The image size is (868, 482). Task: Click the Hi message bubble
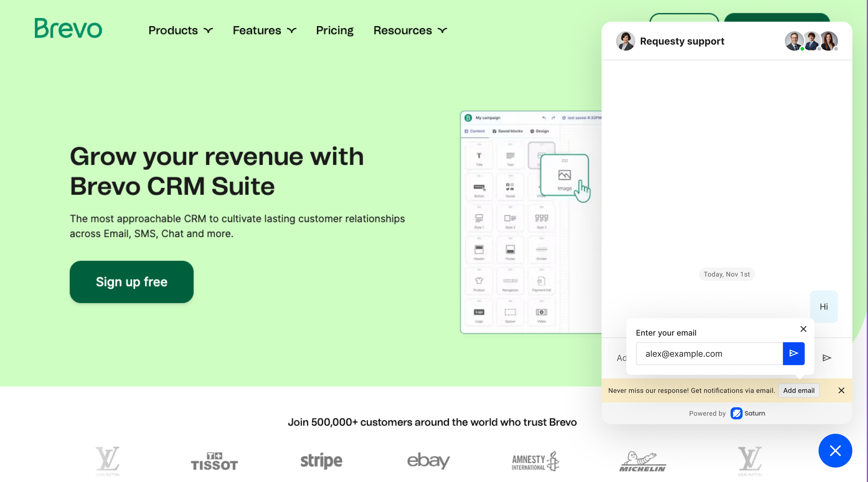[823, 306]
